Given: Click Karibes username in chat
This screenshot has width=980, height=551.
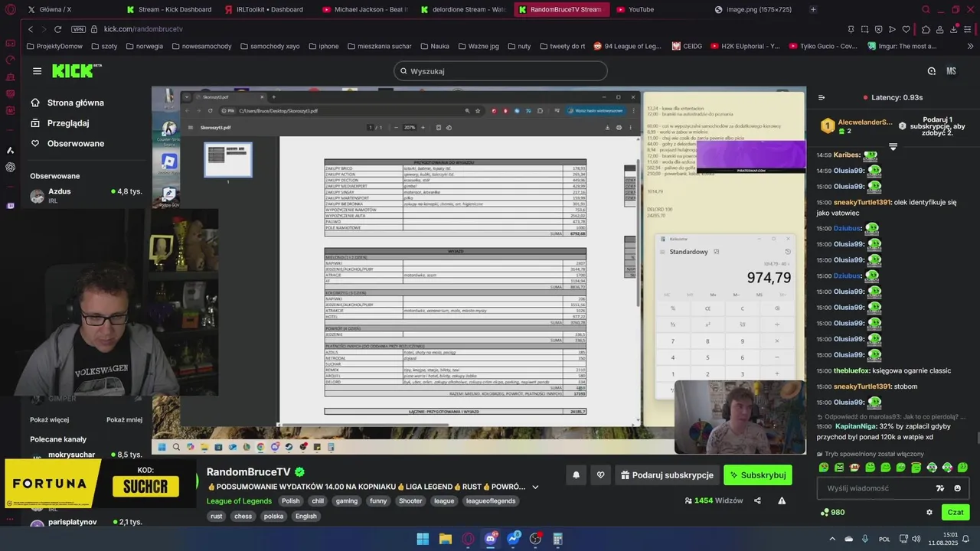Looking at the screenshot, I should coord(847,155).
